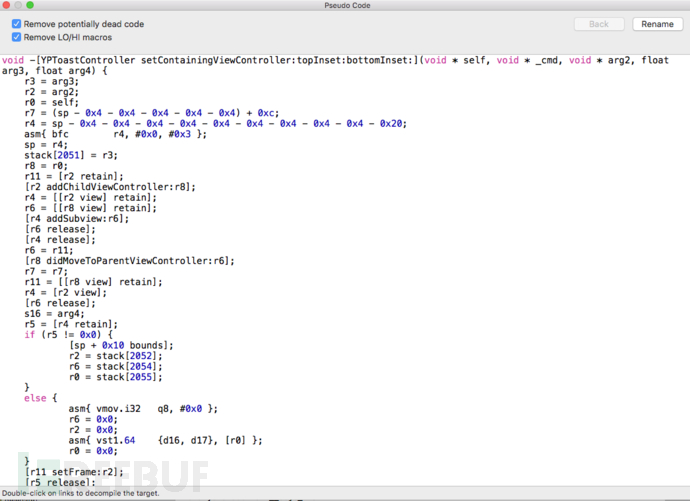Image resolution: width=690 pixels, height=501 pixels.
Task: Uncheck Remove potentially dead code checkbox
Action: pos(16,24)
